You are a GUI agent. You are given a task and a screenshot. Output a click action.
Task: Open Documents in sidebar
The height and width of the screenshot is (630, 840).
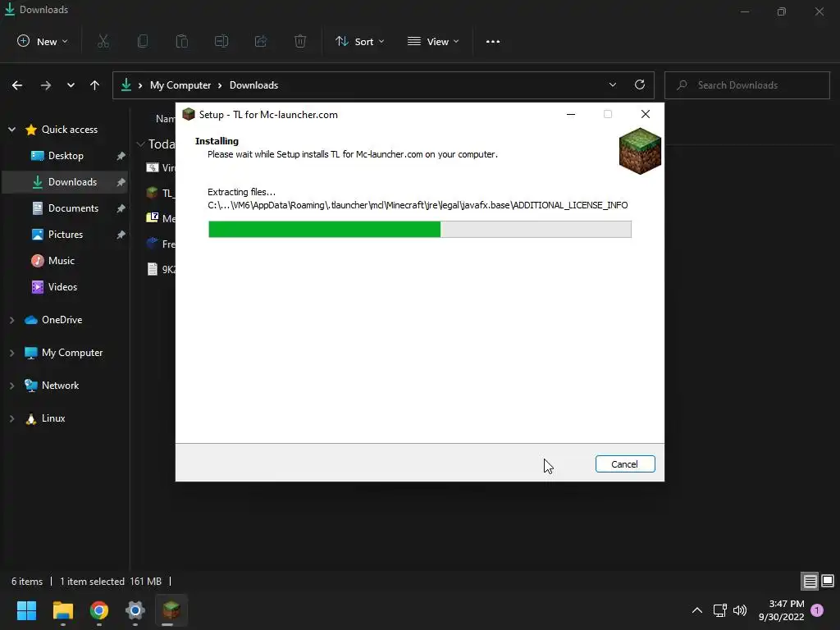tap(73, 208)
